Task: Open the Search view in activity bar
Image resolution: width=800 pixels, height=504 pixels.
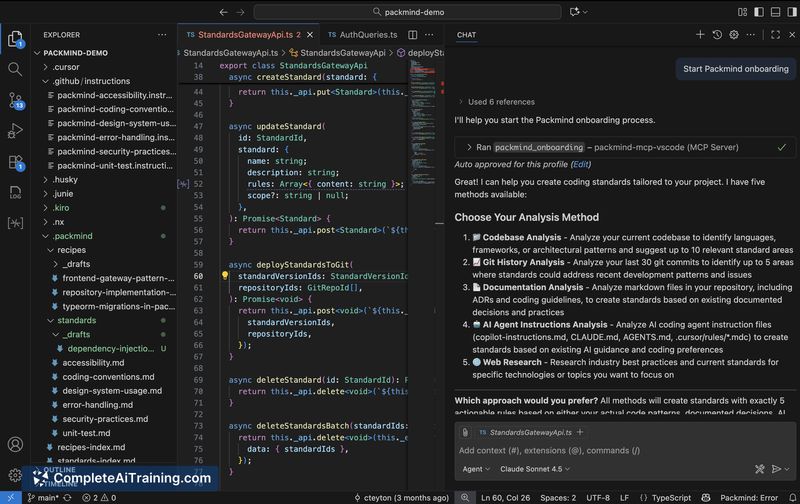Action: tap(15, 69)
